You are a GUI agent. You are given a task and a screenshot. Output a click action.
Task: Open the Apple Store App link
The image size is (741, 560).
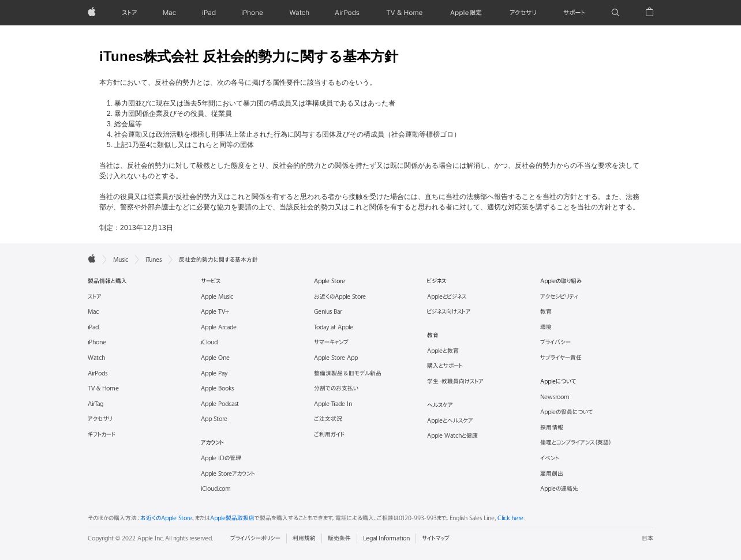click(336, 358)
